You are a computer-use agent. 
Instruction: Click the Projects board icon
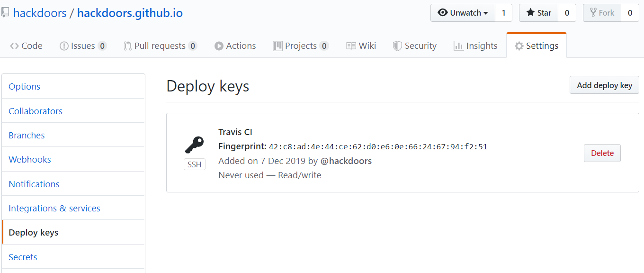277,46
